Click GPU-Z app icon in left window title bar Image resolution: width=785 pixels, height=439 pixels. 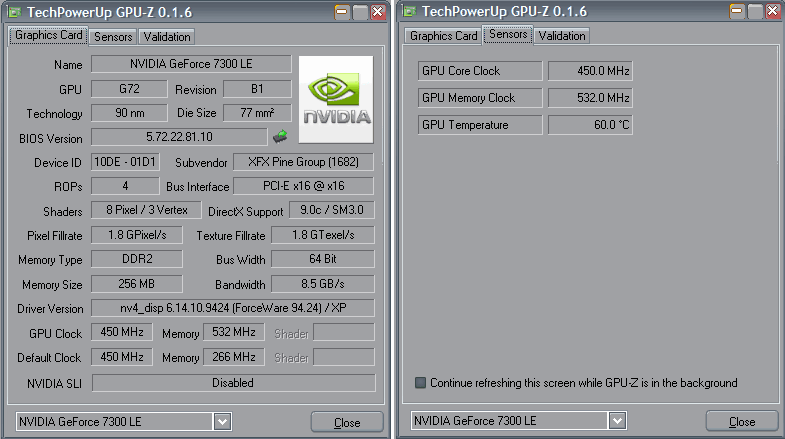pyautogui.click(x=15, y=12)
